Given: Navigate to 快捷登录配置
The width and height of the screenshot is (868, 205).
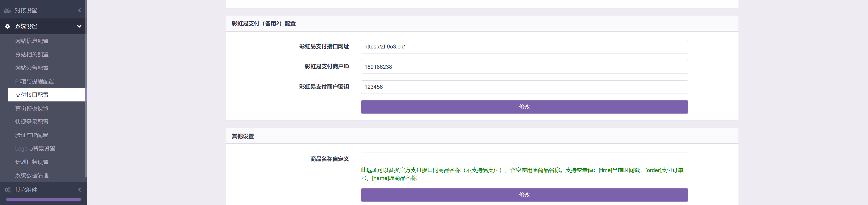Looking at the screenshot, I should (32, 122).
